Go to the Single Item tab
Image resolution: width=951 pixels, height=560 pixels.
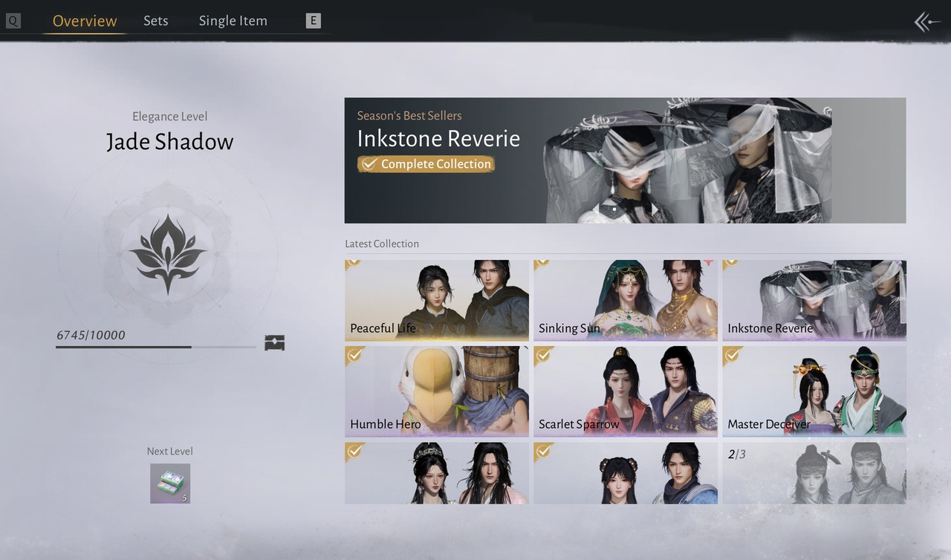pos(233,21)
